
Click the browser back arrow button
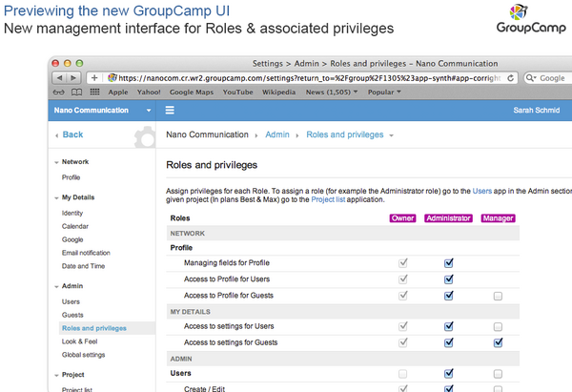point(59,78)
